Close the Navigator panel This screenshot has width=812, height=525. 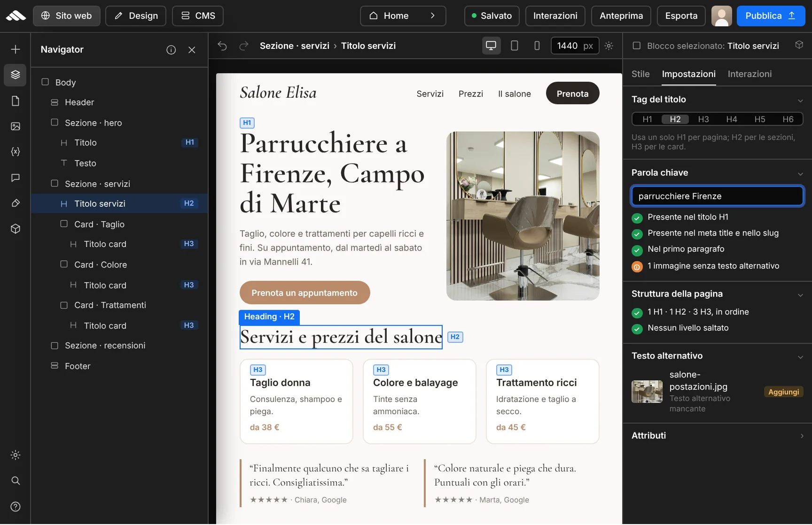[x=192, y=50]
